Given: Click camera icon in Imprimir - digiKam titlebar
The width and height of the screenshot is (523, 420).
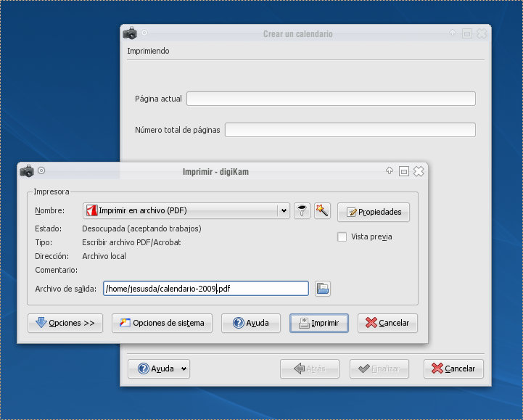Looking at the screenshot, I should pos(27,170).
